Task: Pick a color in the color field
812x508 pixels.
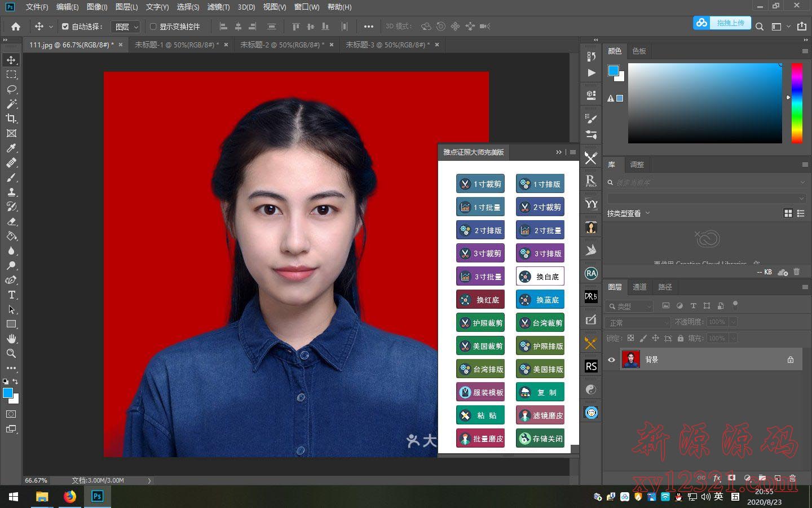Action: pos(705,103)
